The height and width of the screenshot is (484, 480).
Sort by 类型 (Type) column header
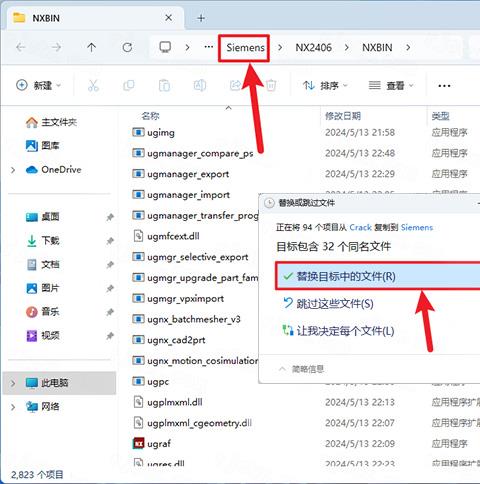click(440, 116)
